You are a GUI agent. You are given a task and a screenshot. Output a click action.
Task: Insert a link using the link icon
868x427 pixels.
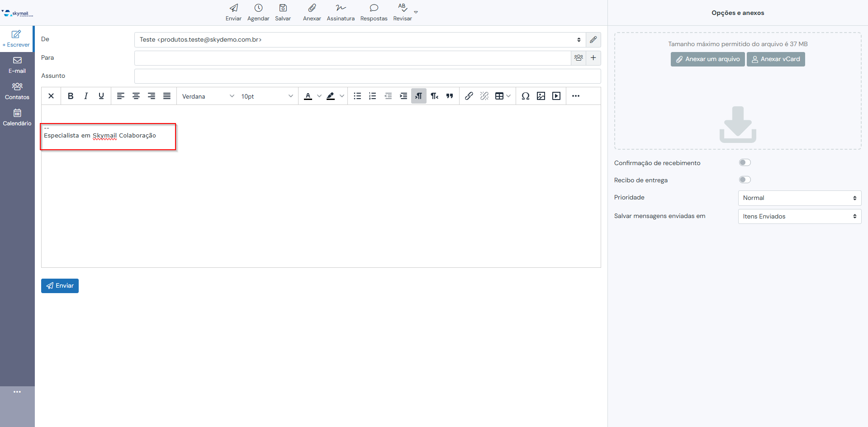pos(469,96)
